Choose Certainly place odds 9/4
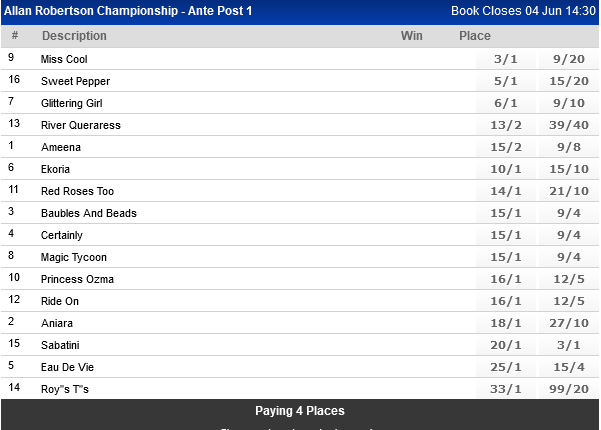Image resolution: width=601 pixels, height=430 pixels. (x=567, y=235)
